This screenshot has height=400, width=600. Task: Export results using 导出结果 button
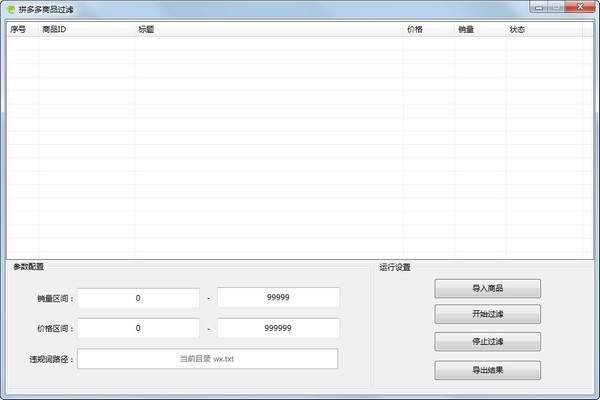pos(487,370)
